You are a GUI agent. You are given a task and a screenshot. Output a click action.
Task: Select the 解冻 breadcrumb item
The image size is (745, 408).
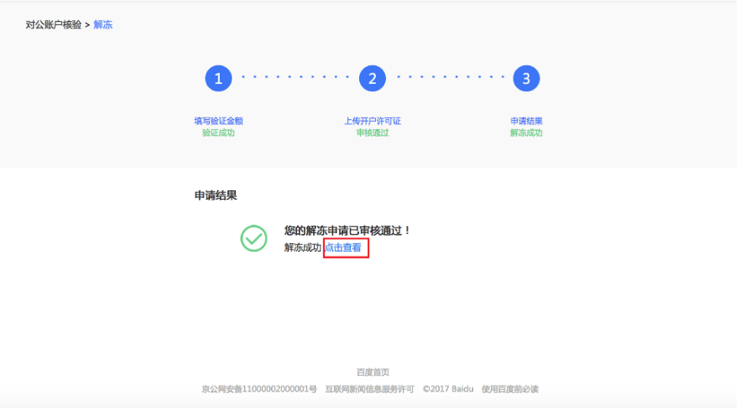[103, 25]
